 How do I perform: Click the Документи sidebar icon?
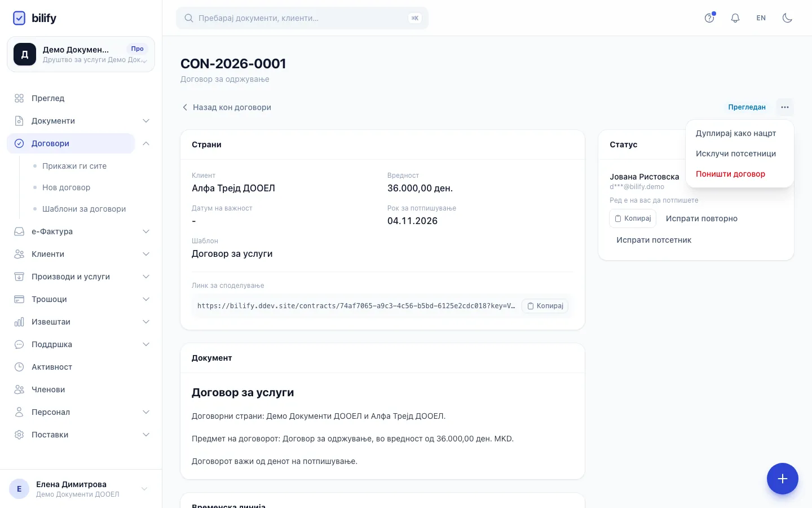coord(19,121)
